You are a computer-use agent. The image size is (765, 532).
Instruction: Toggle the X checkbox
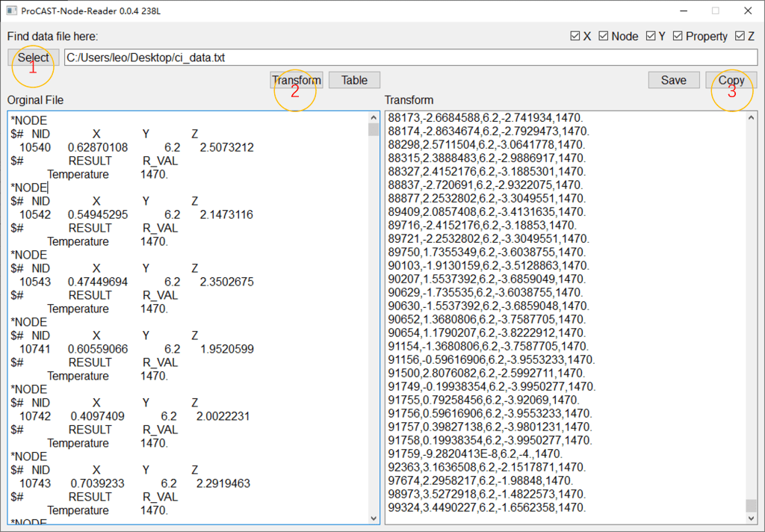(574, 36)
